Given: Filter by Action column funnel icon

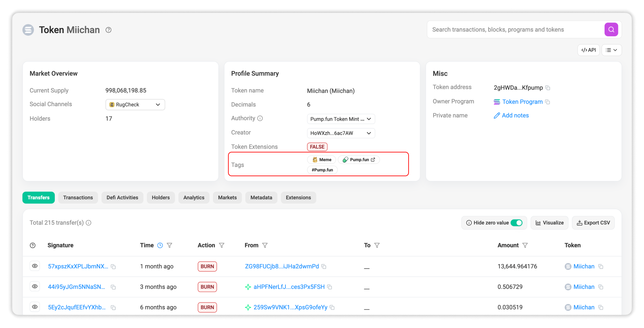Looking at the screenshot, I should click(x=222, y=246).
